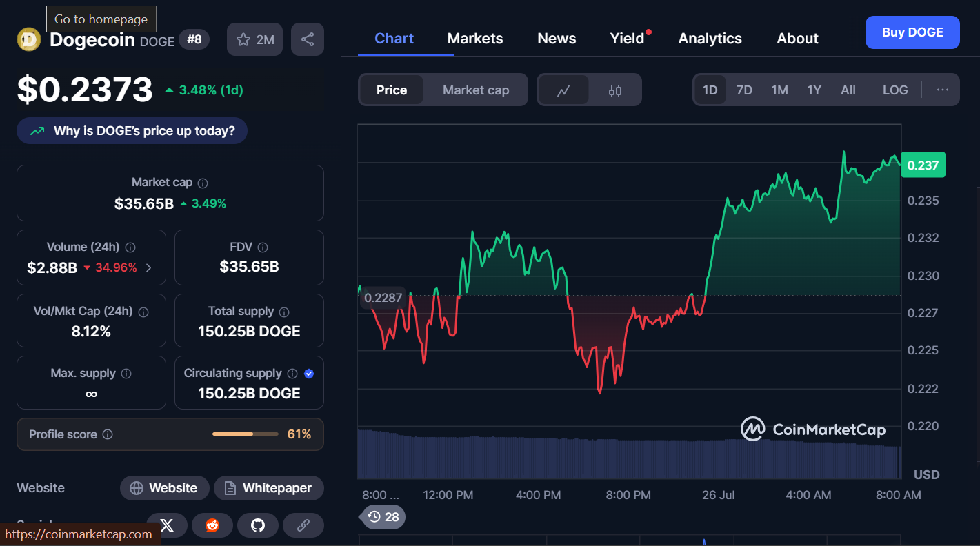This screenshot has width=980, height=546.
Task: Click the Buy DOGE button
Action: pyautogui.click(x=912, y=32)
